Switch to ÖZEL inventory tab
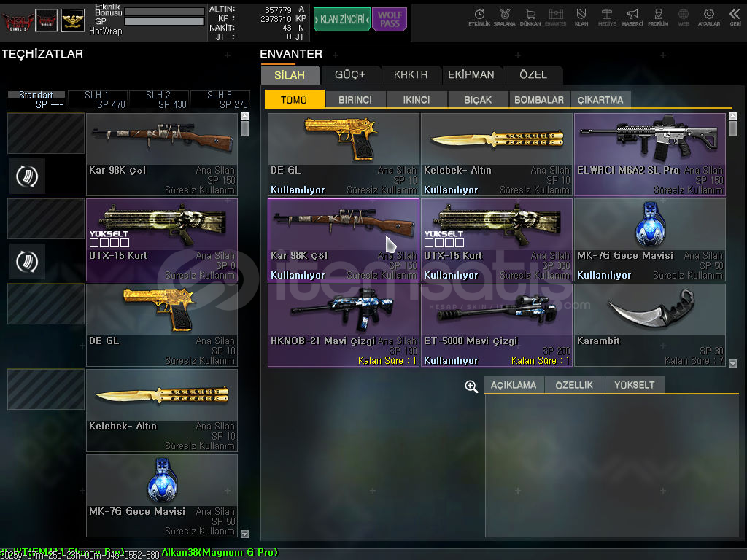747x560 pixels. [533, 75]
